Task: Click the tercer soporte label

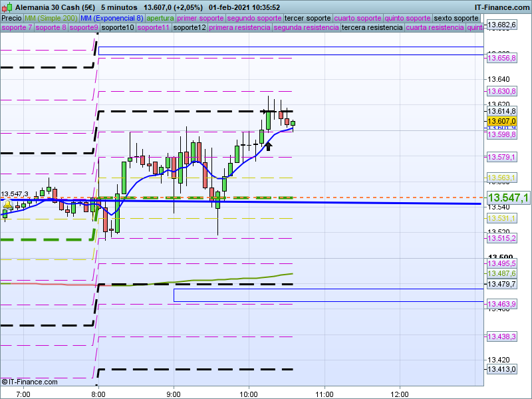Action: (307, 18)
